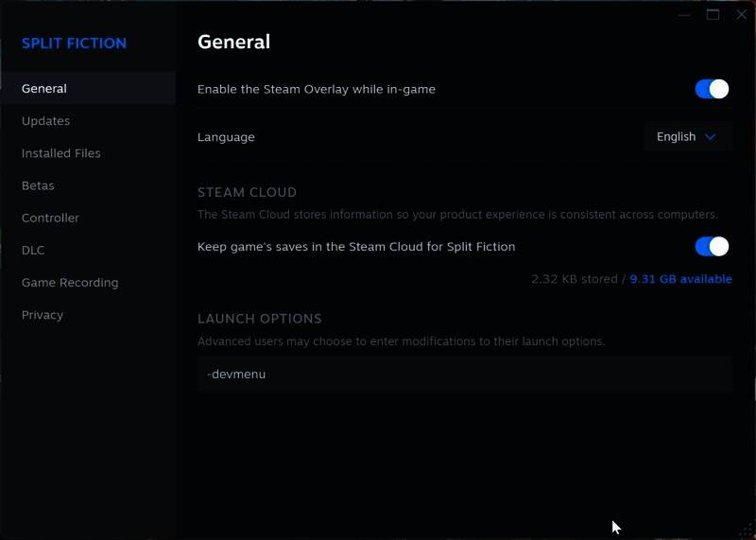Screen dimensions: 756x540
Task: Click the 2.32 KB stored text
Action: pyautogui.click(x=573, y=279)
